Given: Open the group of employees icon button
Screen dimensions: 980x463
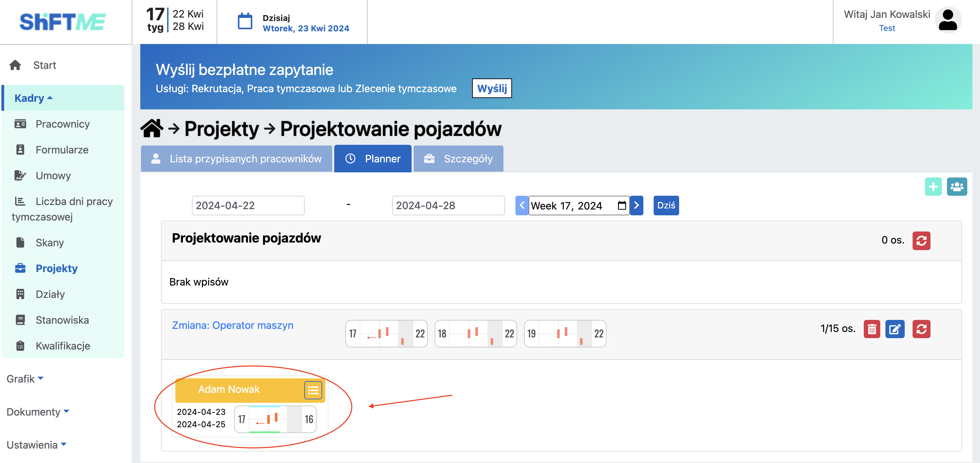Looking at the screenshot, I should pyautogui.click(x=956, y=186).
